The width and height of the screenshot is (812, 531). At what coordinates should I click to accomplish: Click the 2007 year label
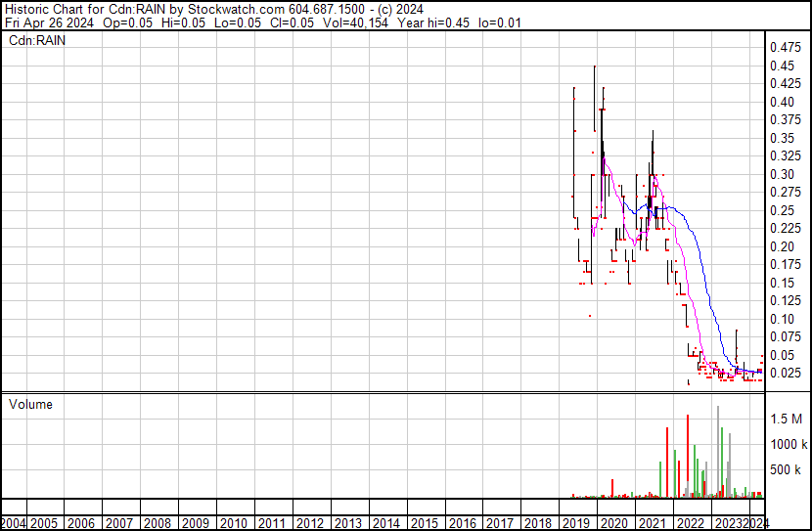click(x=119, y=523)
